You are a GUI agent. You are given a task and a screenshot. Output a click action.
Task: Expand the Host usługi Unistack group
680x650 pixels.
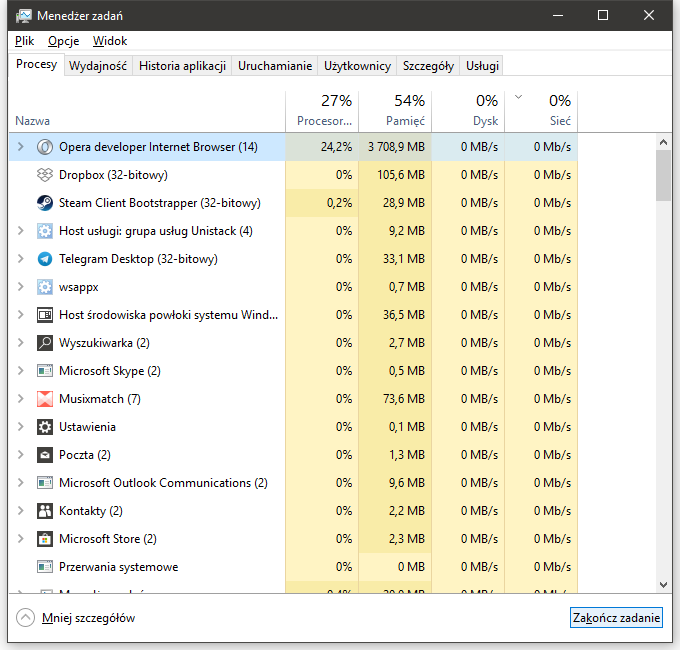point(20,231)
